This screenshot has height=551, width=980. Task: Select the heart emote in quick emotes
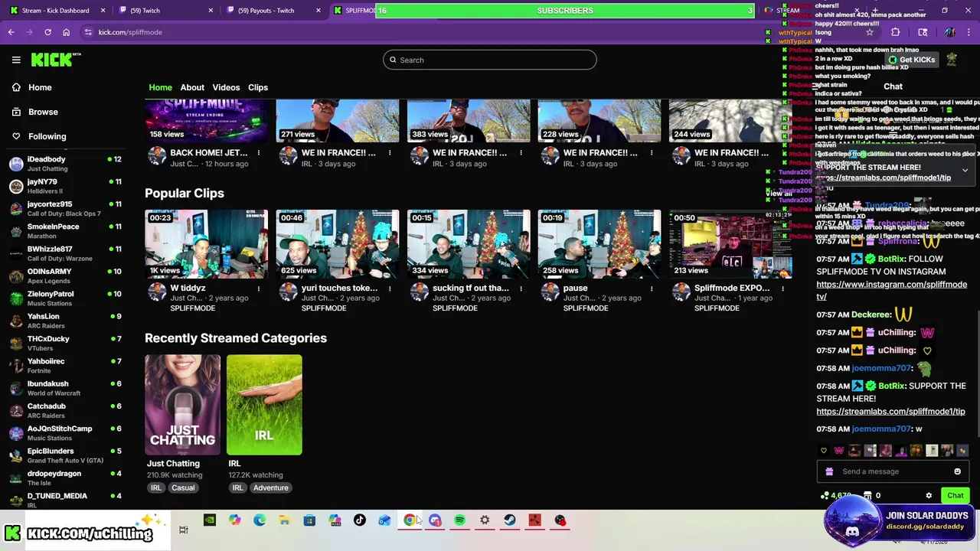824,451
